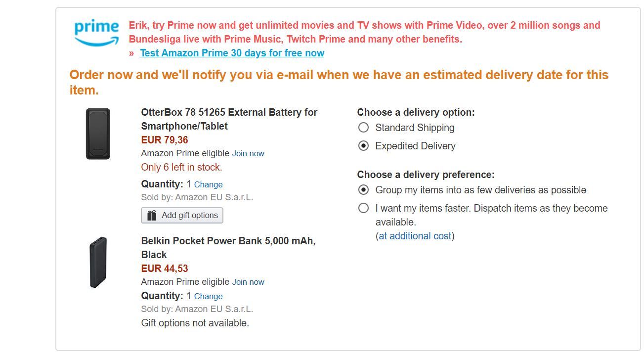
Task: Click the double-arrow bullet before Prime trial link
Action: click(132, 53)
